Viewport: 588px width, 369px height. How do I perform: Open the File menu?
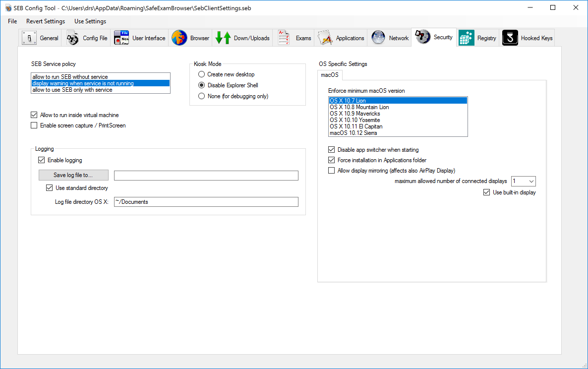point(12,21)
